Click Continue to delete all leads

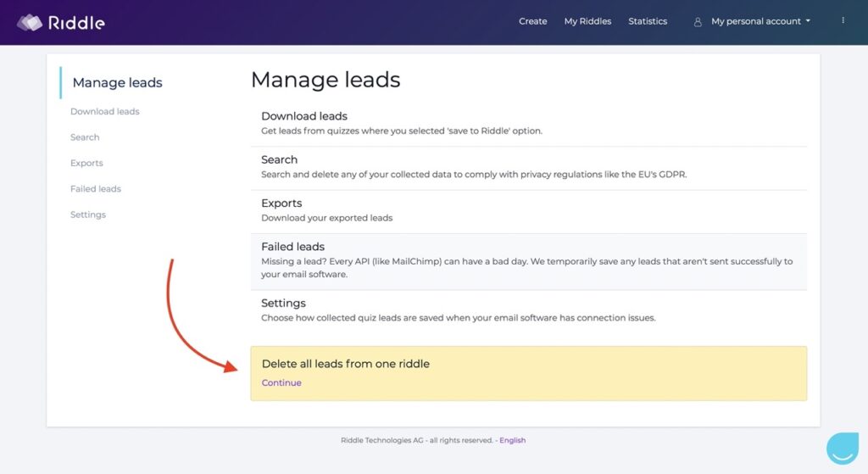pyautogui.click(x=281, y=382)
